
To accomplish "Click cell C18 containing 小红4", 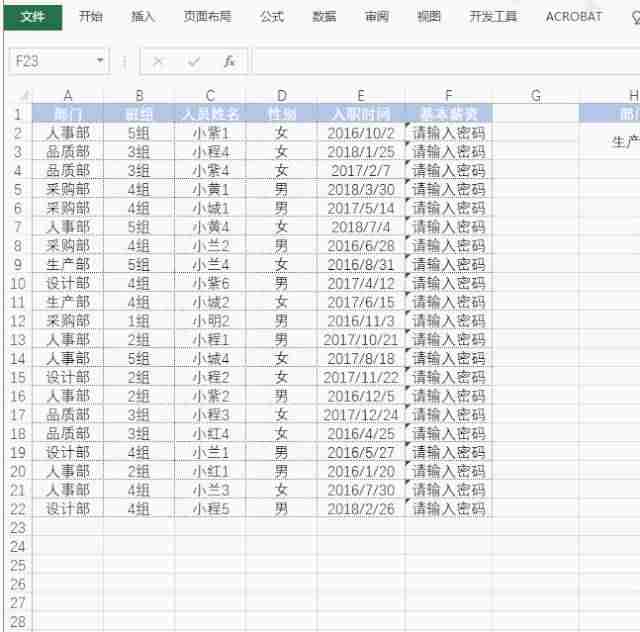I will [210, 434].
